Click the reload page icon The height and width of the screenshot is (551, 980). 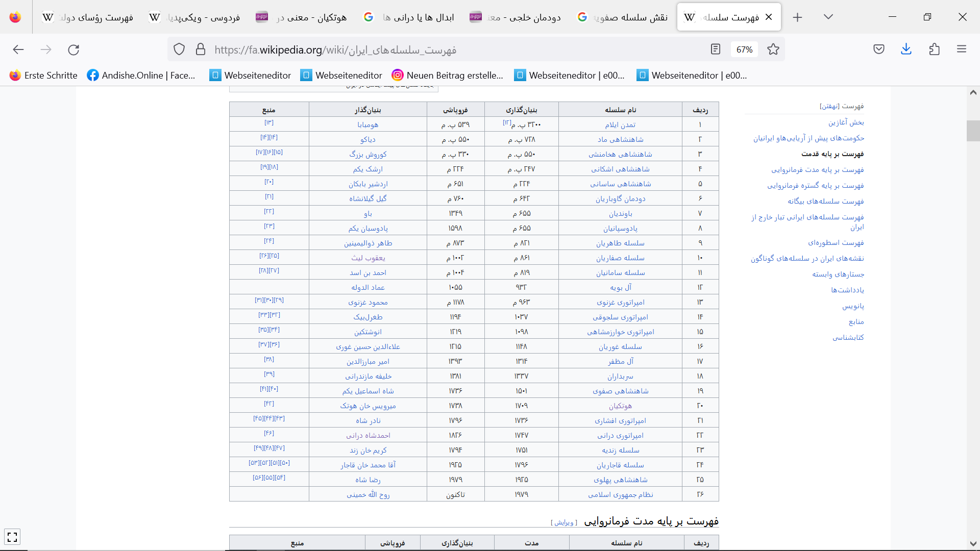(x=73, y=49)
